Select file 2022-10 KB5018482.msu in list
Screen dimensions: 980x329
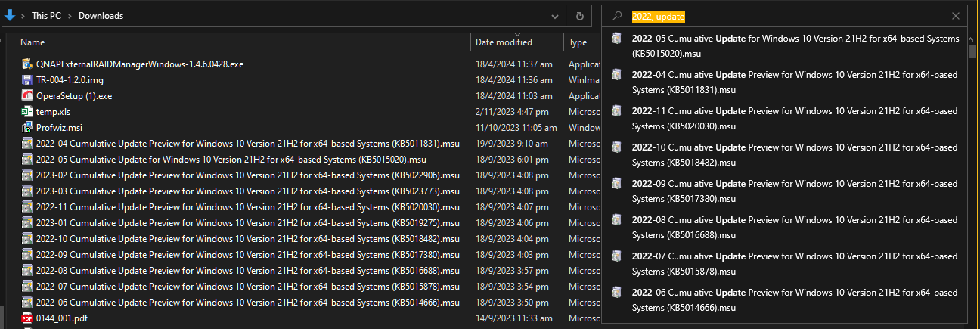pyautogui.click(x=248, y=239)
